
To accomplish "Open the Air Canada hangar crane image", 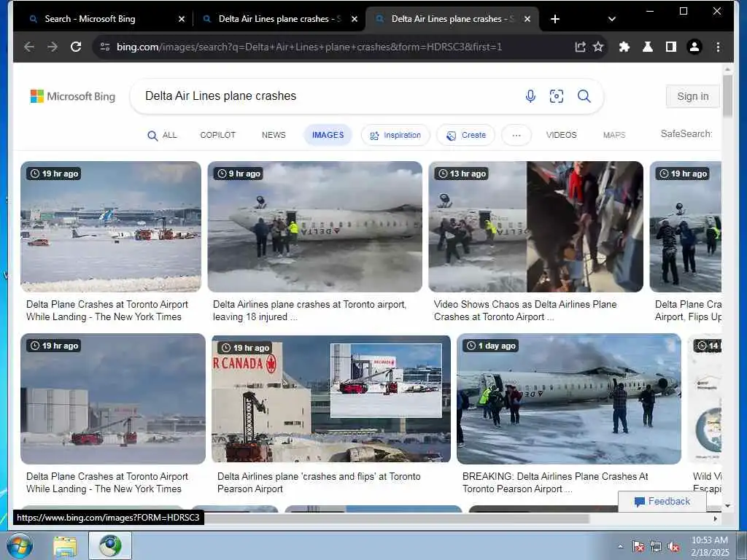I will point(331,399).
